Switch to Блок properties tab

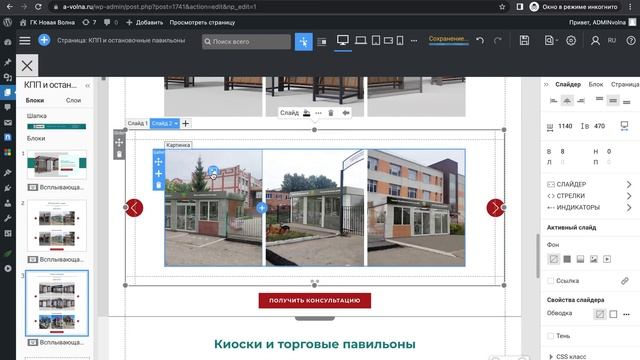tap(596, 84)
